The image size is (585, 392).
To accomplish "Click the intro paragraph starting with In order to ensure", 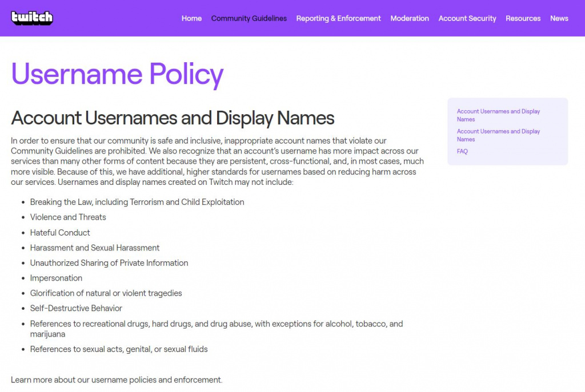I will click(217, 161).
